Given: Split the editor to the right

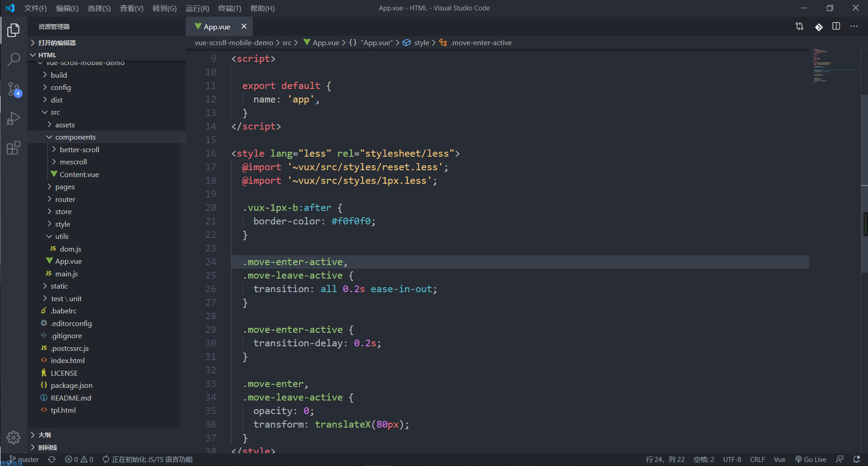Looking at the screenshot, I should (x=836, y=27).
